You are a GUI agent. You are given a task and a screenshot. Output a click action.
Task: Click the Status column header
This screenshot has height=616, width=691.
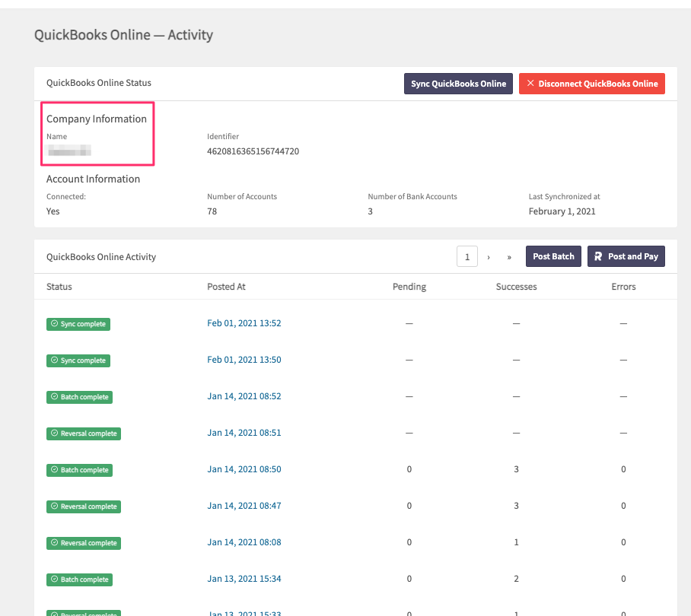pos(59,287)
